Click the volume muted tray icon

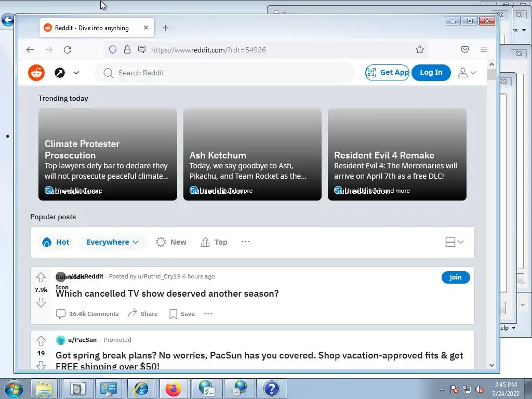click(480, 390)
